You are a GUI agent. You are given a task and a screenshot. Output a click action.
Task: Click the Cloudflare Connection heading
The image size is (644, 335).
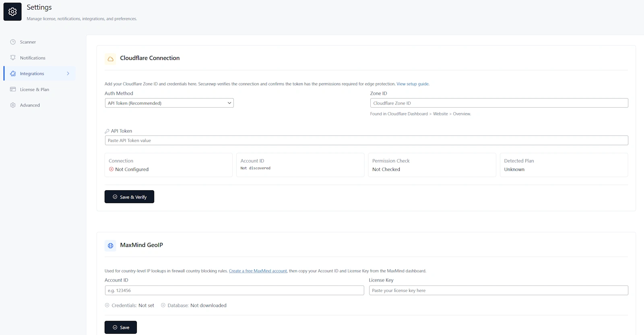(150, 58)
